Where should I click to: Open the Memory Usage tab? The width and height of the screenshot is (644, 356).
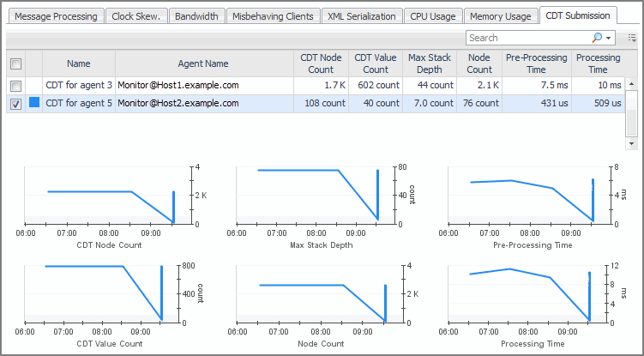501,16
